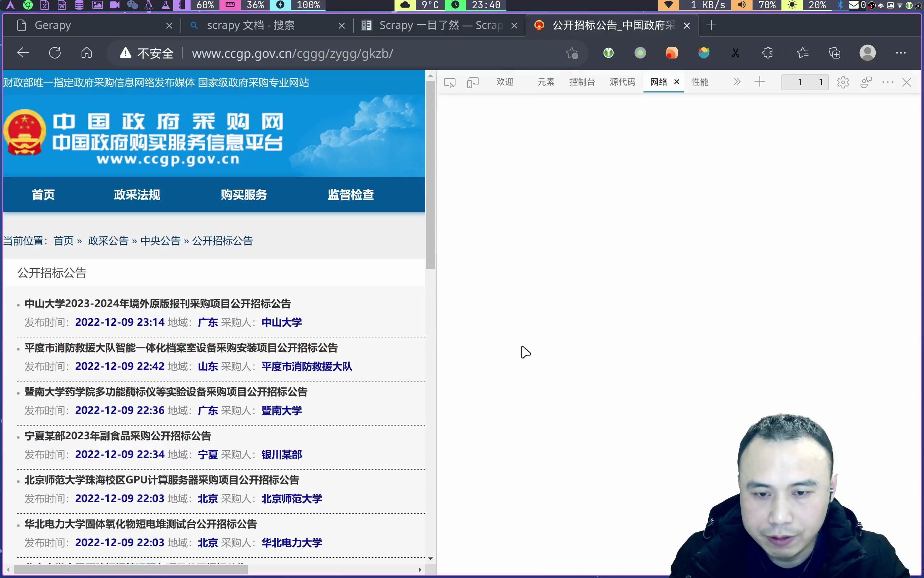Switch to the 元素 DevTools tab
This screenshot has width=924, height=578.
pyautogui.click(x=546, y=82)
